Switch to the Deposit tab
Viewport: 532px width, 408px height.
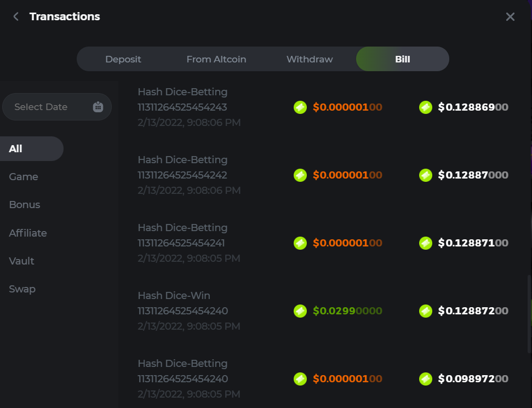pyautogui.click(x=123, y=59)
